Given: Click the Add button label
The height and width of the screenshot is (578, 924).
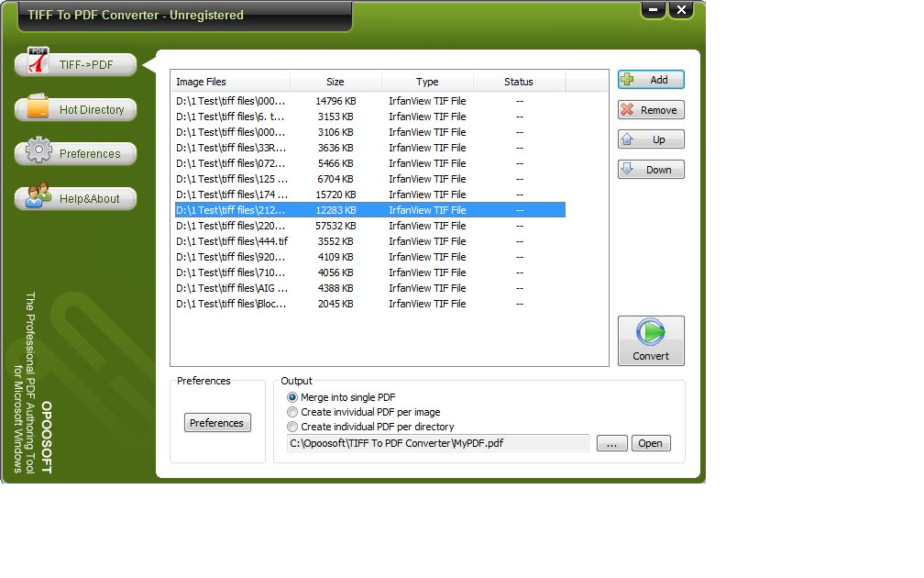Looking at the screenshot, I should [659, 80].
